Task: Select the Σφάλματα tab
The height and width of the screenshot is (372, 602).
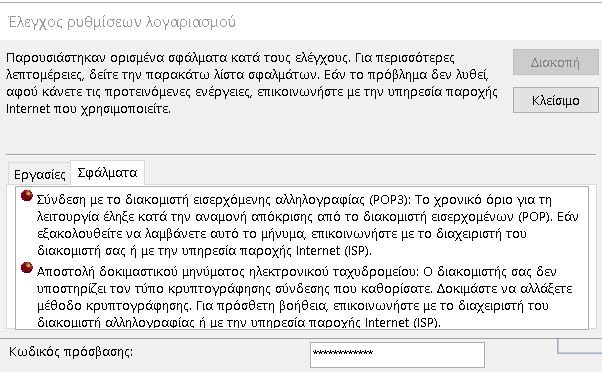Action: click(x=107, y=173)
